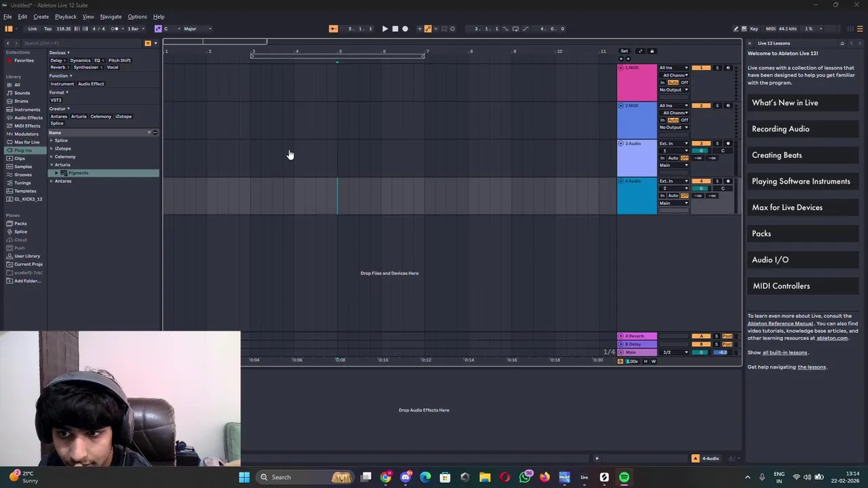Click the Key map mode button

(754, 28)
